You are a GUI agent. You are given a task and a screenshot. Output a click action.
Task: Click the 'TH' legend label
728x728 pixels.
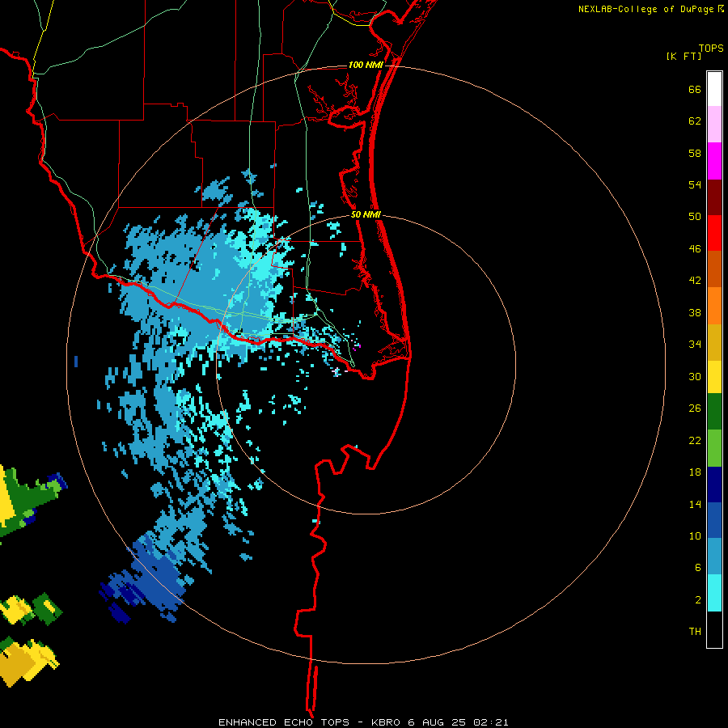(x=695, y=632)
